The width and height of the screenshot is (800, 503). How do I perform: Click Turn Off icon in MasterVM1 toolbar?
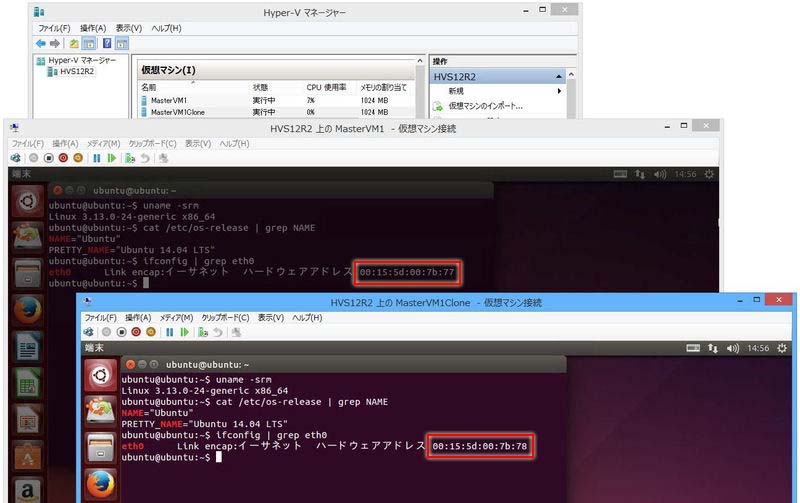(48, 158)
